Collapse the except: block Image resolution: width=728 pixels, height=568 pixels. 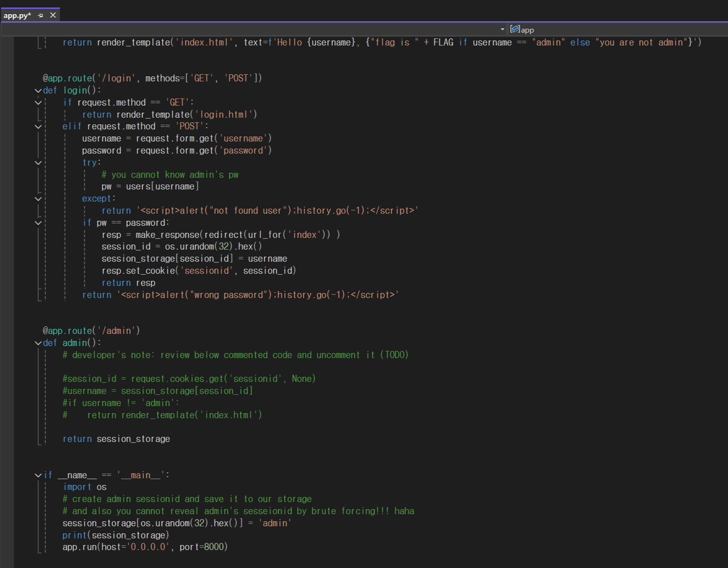38,199
